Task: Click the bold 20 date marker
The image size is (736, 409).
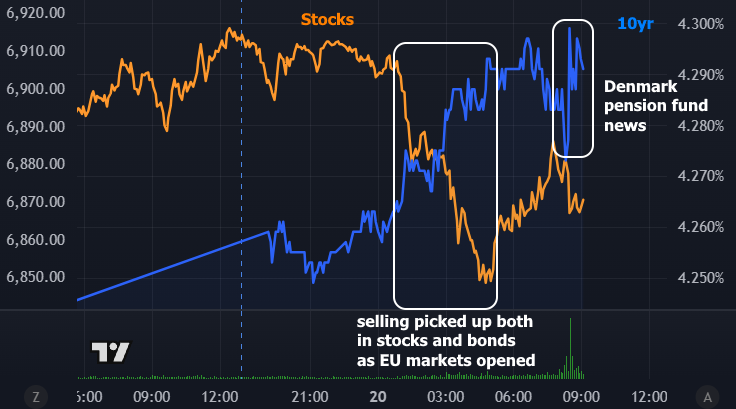Action: pos(378,396)
